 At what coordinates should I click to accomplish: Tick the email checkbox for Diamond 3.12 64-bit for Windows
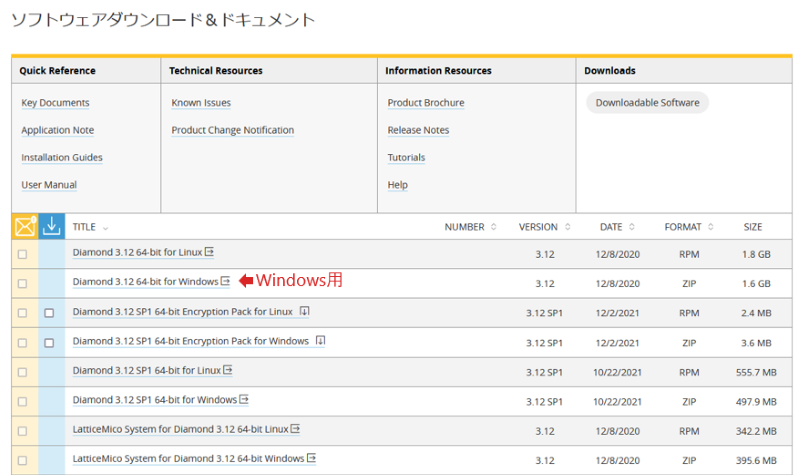22,283
